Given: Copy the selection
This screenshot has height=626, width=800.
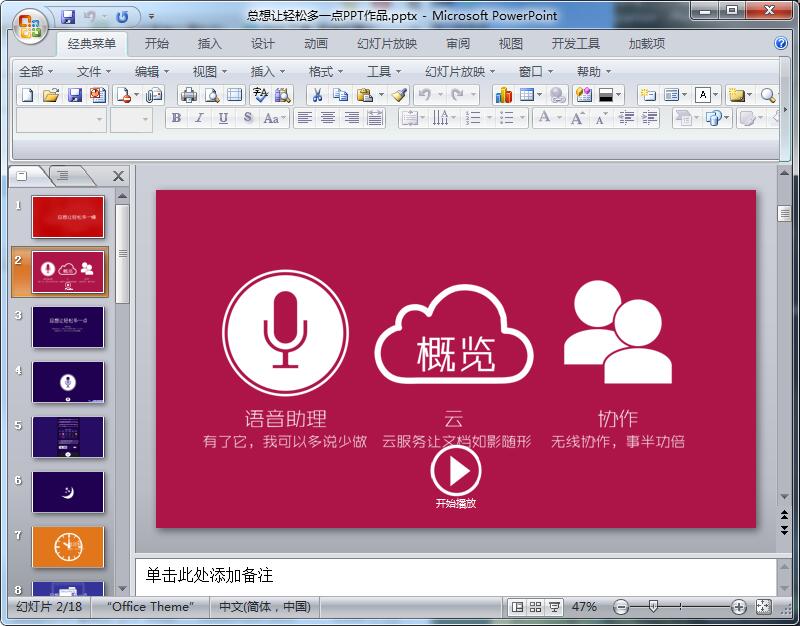Looking at the screenshot, I should (x=340, y=95).
